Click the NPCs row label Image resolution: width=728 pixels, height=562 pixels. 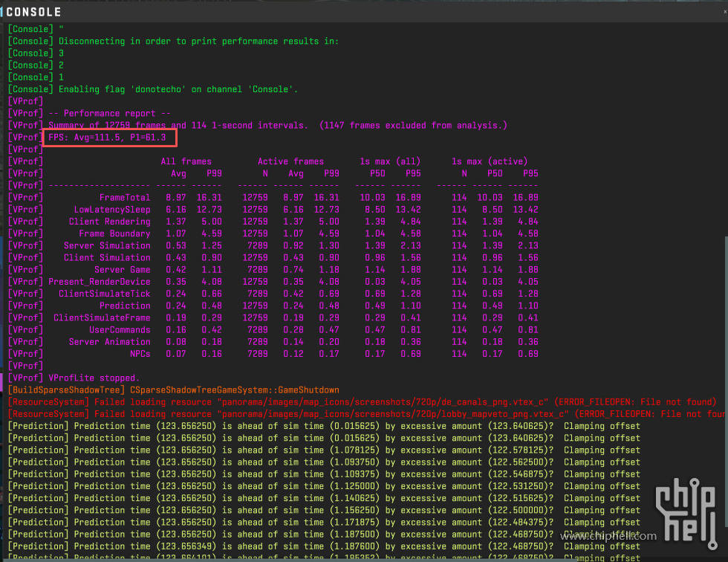140,354
